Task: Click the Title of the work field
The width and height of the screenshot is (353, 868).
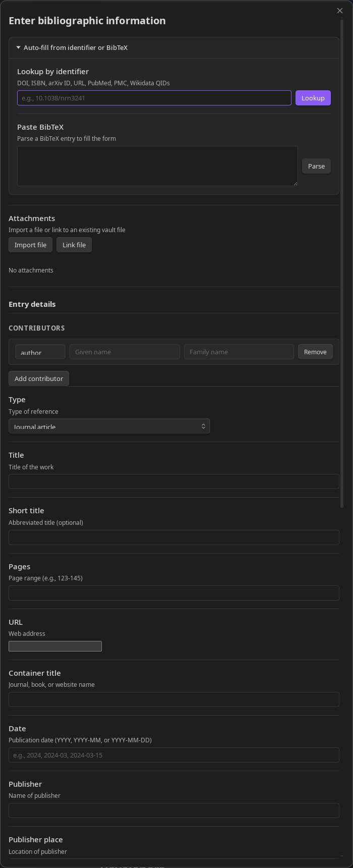Action: tap(173, 481)
